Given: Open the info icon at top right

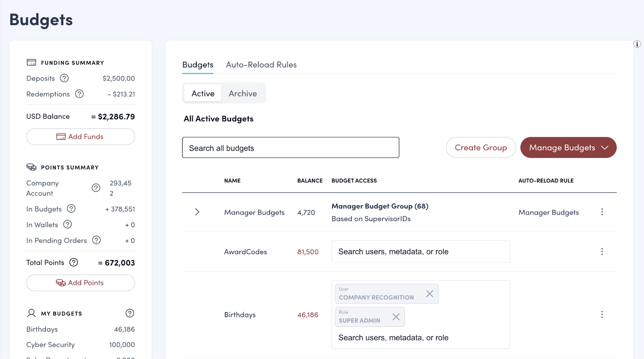Looking at the screenshot, I should coord(637,44).
